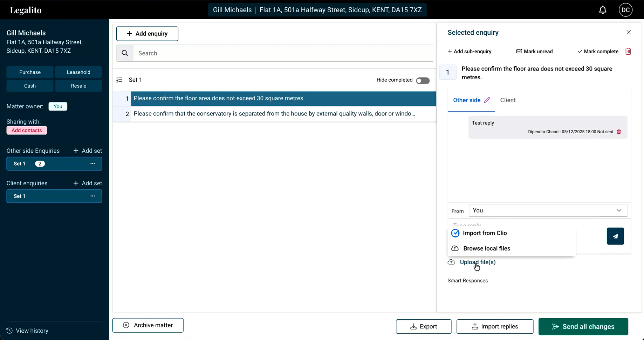Close the Selected enquiry panel
The image size is (644, 340).
(x=629, y=33)
